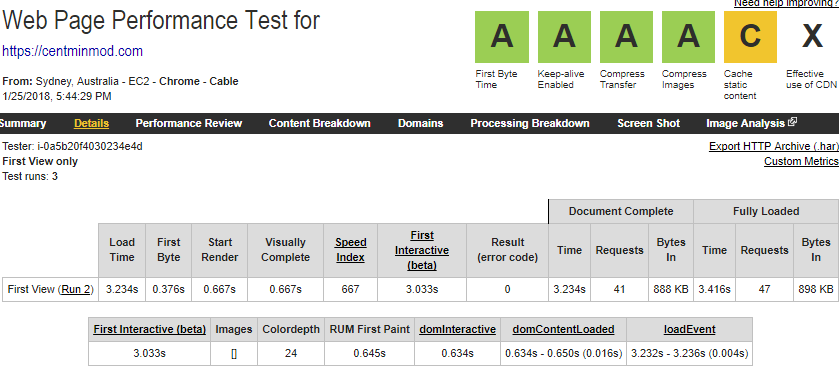Click the Speed Index column header link
839x368 pixels.
pos(350,250)
